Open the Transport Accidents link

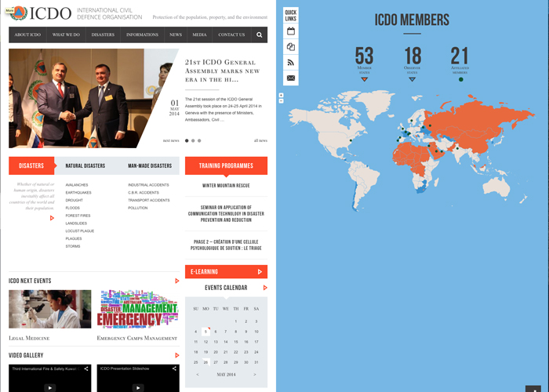tap(149, 200)
